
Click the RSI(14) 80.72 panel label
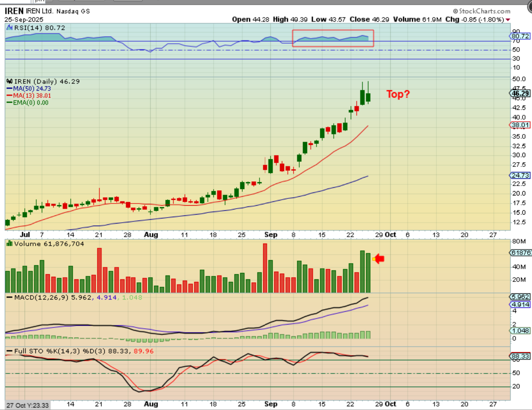(40, 28)
